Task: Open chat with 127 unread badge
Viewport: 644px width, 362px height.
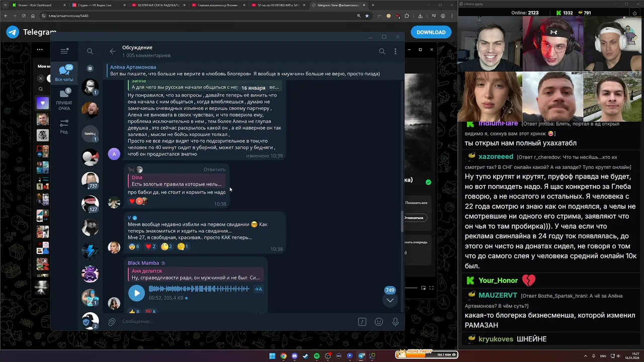Action: point(91,204)
